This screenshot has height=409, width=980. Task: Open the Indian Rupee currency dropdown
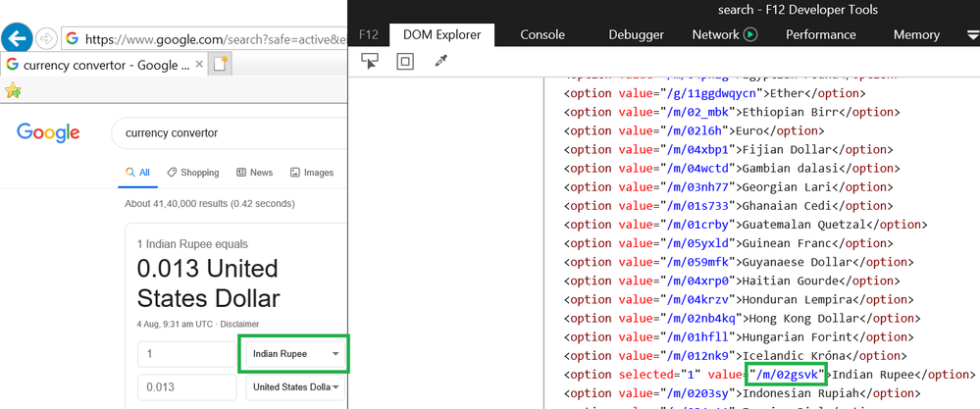(295, 354)
